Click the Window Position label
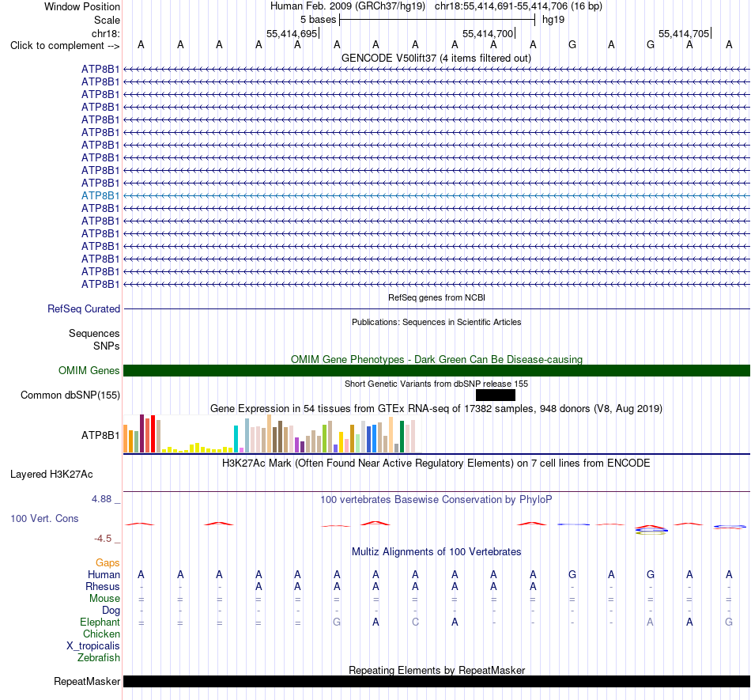 tap(82, 6)
